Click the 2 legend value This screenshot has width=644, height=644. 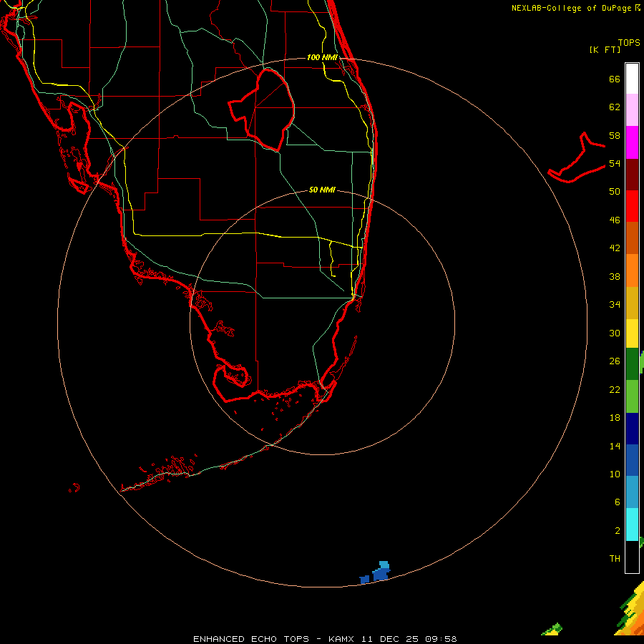(x=618, y=531)
